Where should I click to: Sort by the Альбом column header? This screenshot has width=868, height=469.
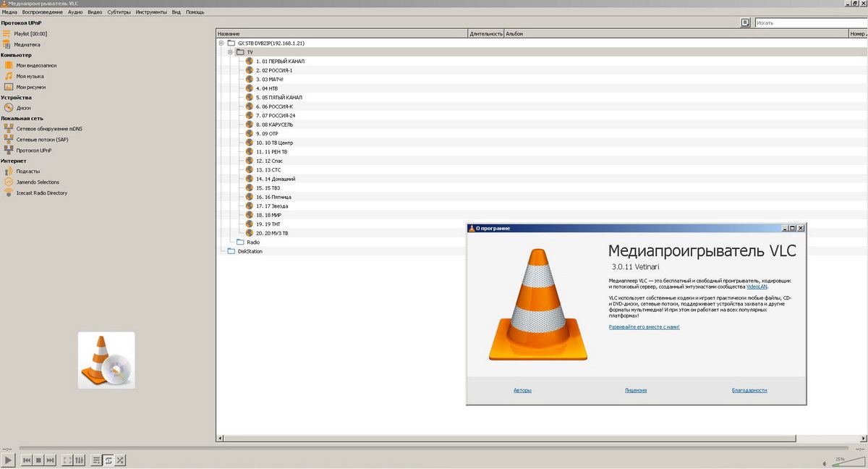coord(676,33)
